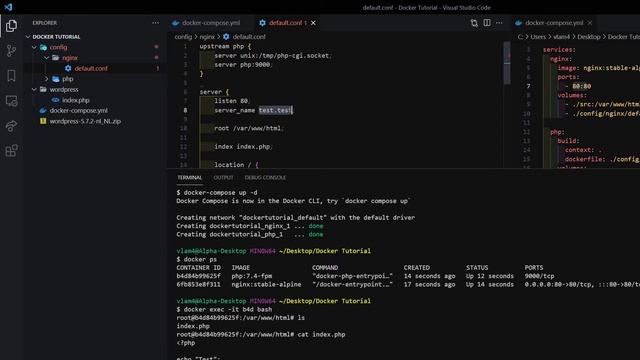Viewport: 640px width, 360px height.
Task: Click 'nginx:stable-alpine' in terminal output
Action: (x=266, y=284)
